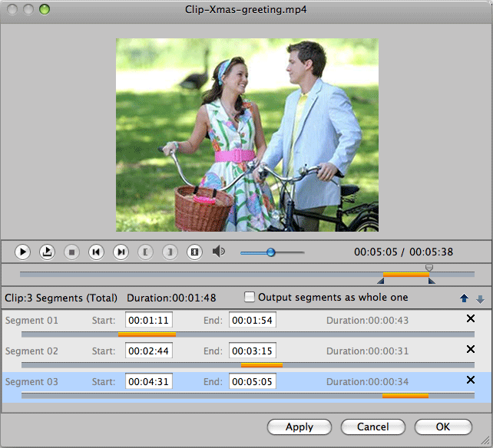Click Segment 02 End time field
Image resolution: width=493 pixels, height=448 pixels.
[x=253, y=351]
